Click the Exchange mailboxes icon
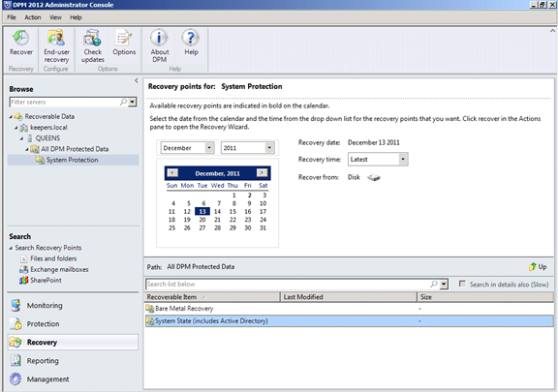 click(24, 269)
